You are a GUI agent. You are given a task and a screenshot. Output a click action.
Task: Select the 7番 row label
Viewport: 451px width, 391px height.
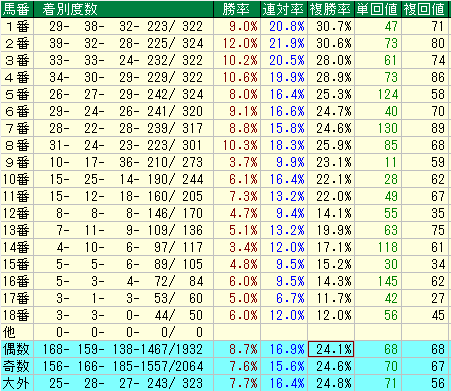(17, 128)
